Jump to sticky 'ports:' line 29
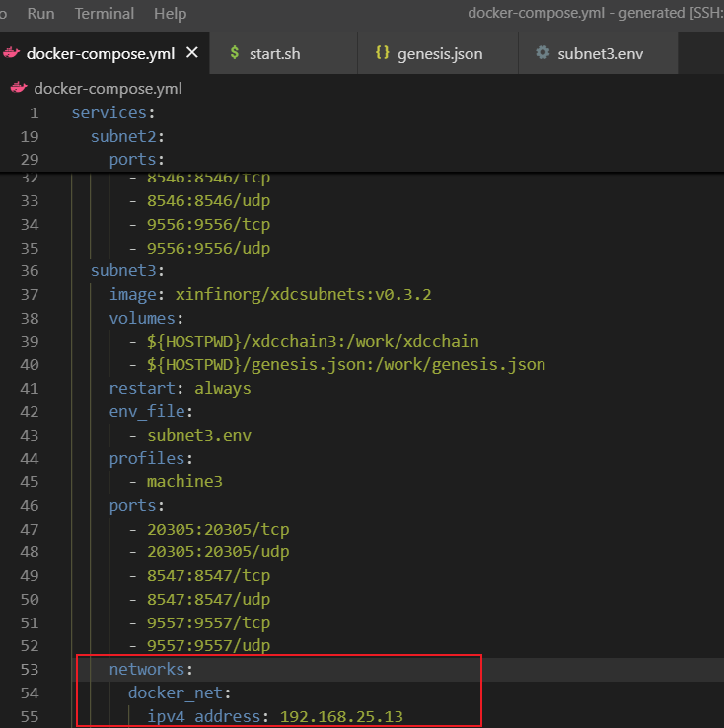This screenshot has height=728, width=724. [136, 160]
